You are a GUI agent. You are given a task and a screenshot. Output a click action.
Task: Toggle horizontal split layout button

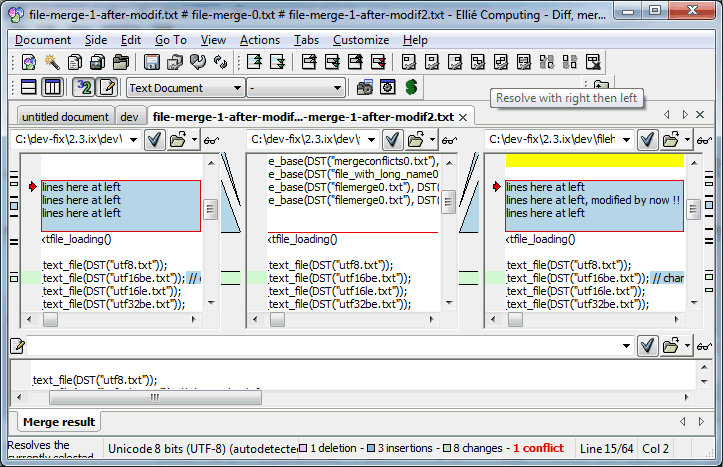tap(29, 87)
